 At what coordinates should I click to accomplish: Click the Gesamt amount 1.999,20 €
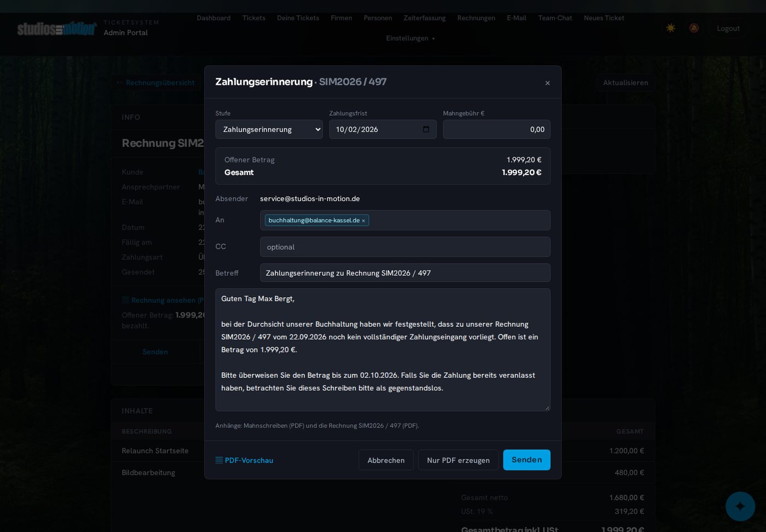click(x=521, y=172)
